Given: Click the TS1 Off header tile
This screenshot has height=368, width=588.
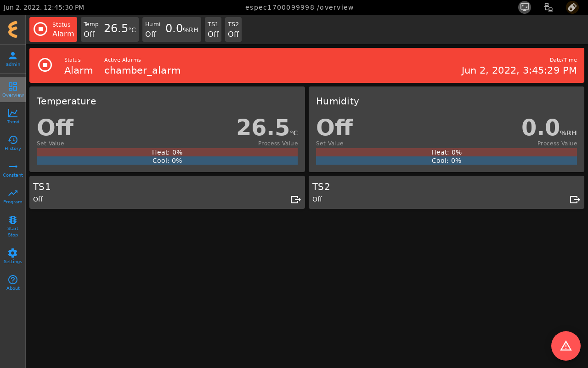Looking at the screenshot, I should pos(213,29).
